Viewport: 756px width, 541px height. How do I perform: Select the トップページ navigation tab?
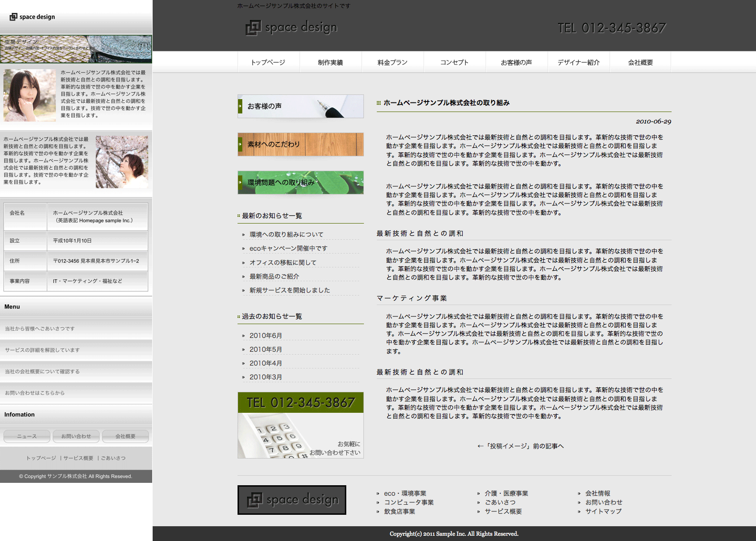pyautogui.click(x=268, y=62)
